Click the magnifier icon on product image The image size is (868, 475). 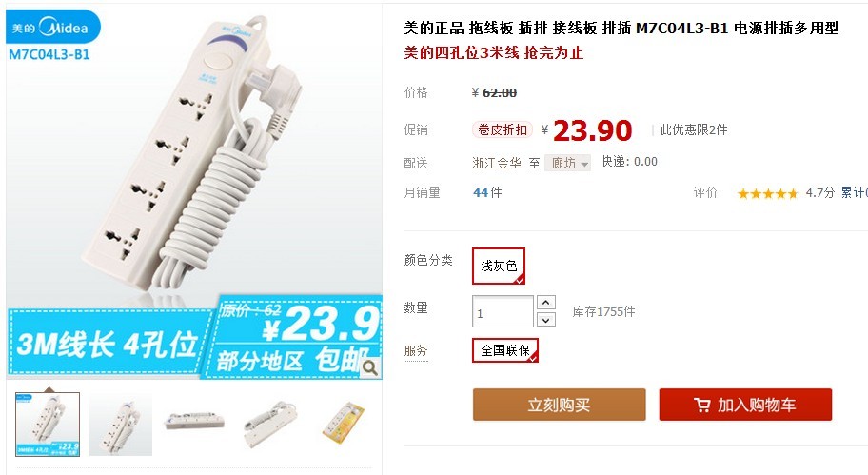370,367
